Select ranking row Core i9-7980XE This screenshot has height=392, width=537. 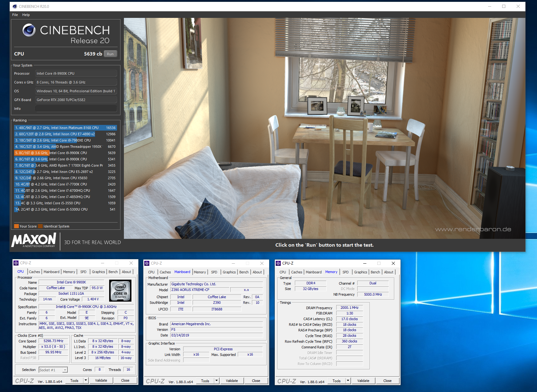(66, 140)
